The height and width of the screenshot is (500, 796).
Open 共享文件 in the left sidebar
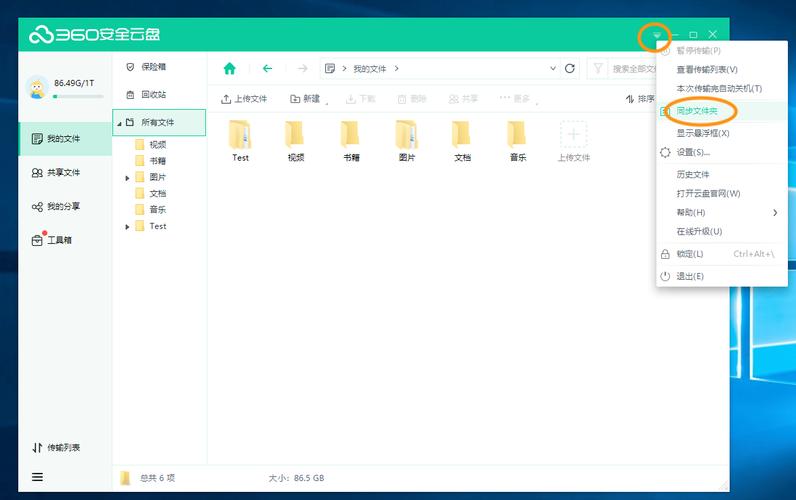[x=65, y=173]
